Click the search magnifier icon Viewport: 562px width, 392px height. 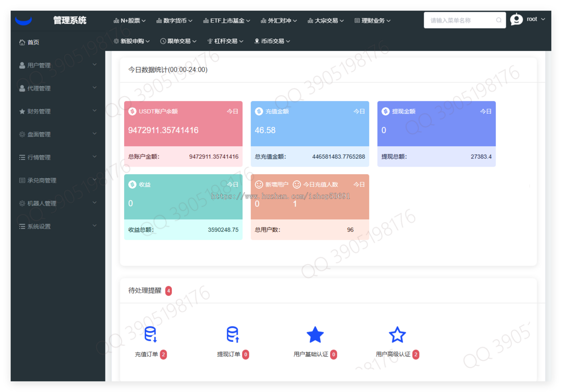tap(499, 20)
